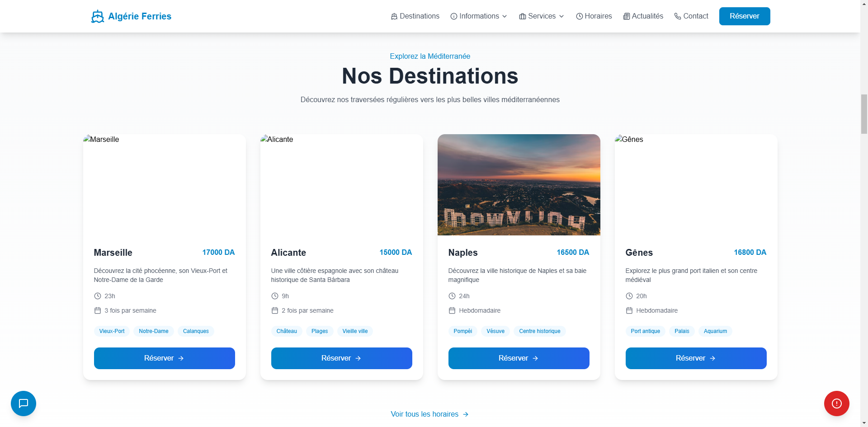Select the Pompéi tag
Screen dimensions: 868x427
(463, 331)
